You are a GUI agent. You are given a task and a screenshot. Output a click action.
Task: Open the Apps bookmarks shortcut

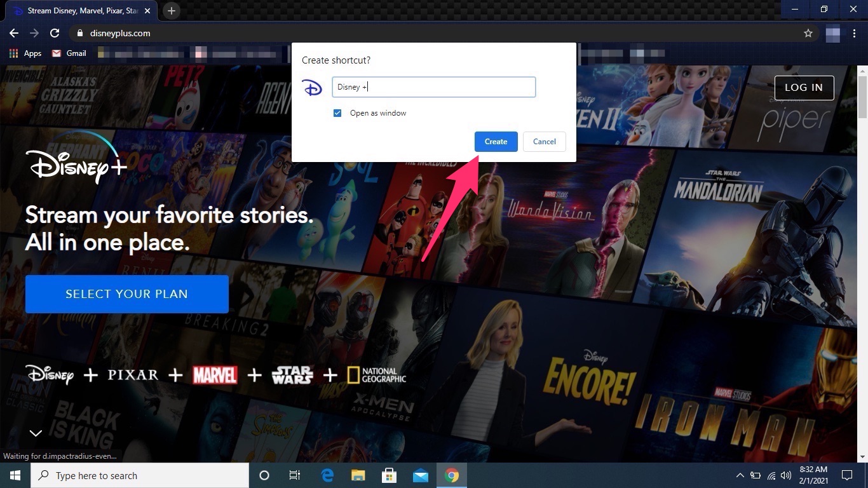[25, 53]
